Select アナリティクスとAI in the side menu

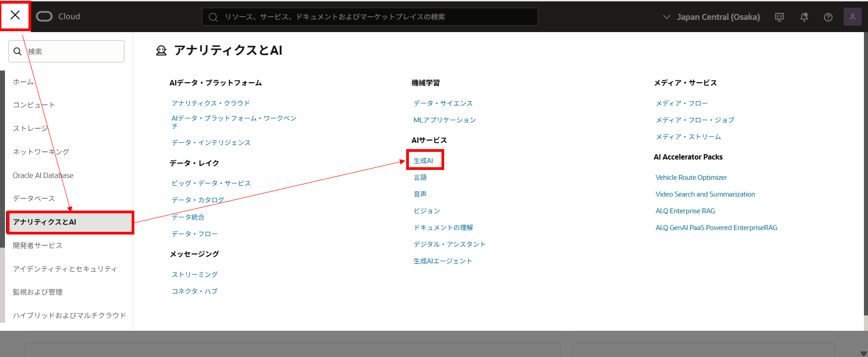pyautogui.click(x=70, y=222)
